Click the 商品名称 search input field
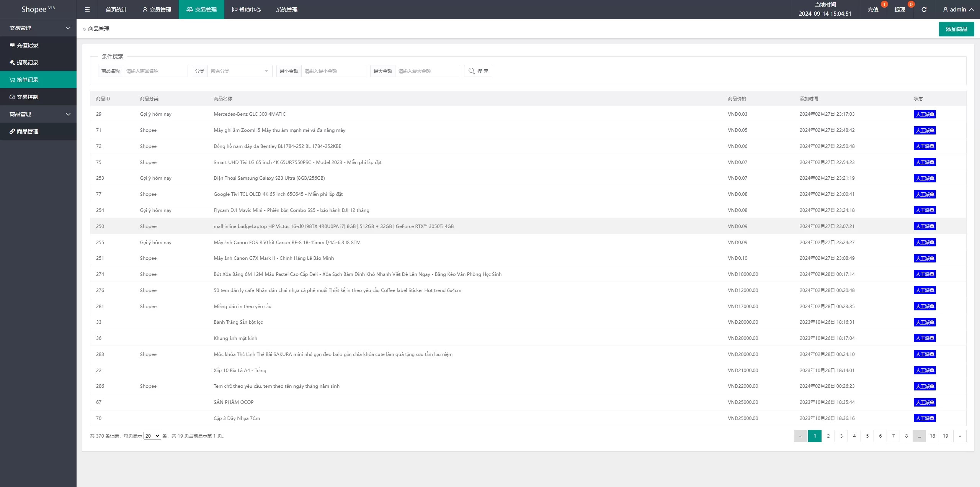This screenshot has height=487, width=980. coord(155,71)
